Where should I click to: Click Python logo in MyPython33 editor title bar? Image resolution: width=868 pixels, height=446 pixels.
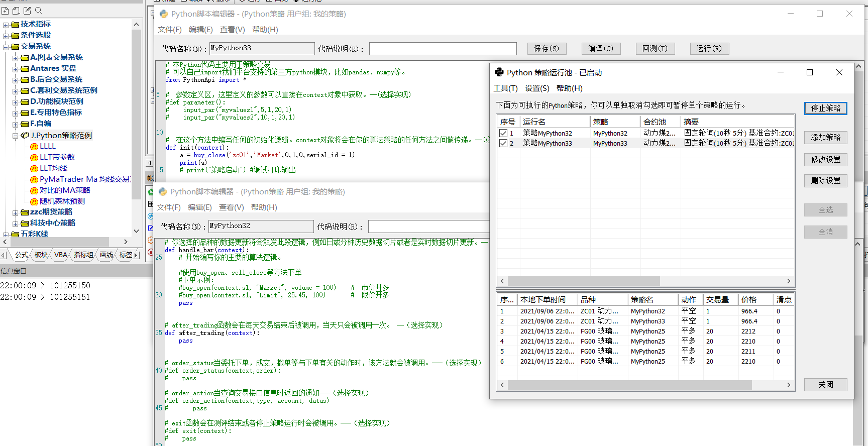click(x=163, y=14)
